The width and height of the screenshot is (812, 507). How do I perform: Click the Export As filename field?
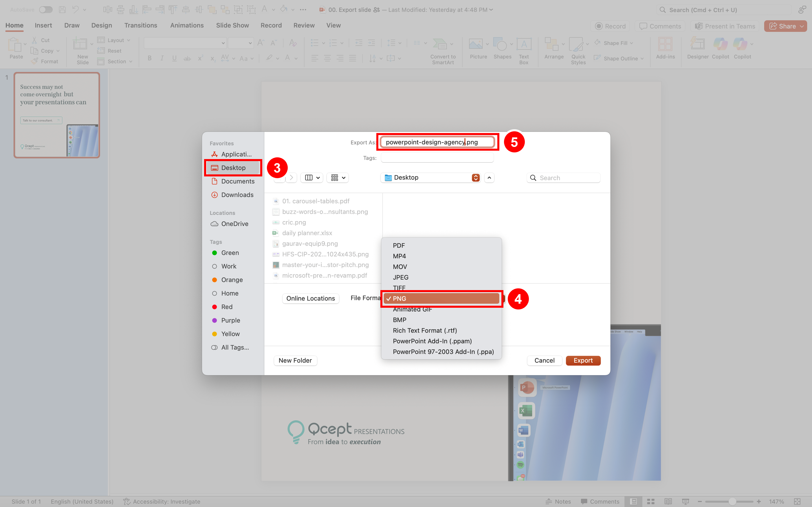pos(437,142)
